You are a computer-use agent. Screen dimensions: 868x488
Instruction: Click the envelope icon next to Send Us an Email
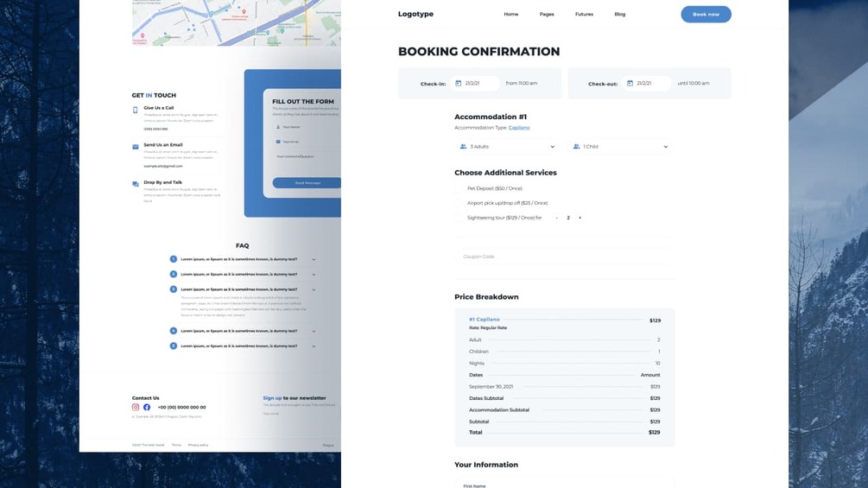(x=135, y=147)
